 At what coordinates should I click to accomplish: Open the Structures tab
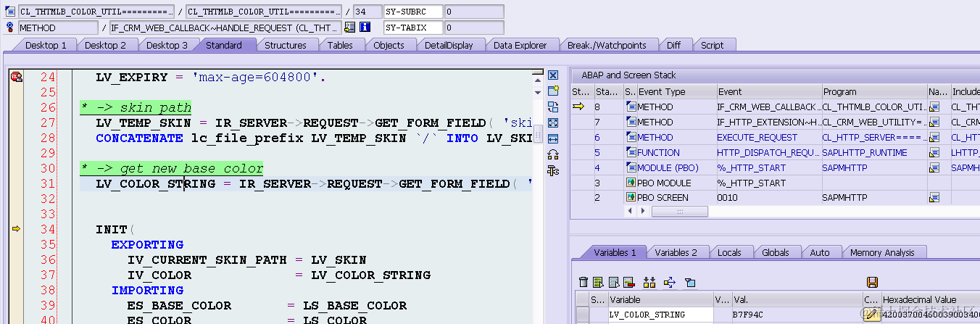(x=285, y=45)
